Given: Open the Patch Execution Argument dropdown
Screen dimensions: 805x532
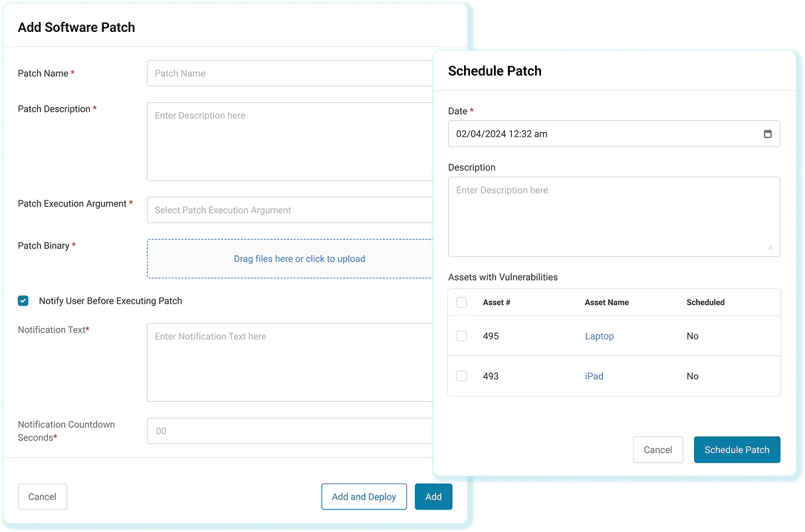Looking at the screenshot, I should (x=290, y=210).
